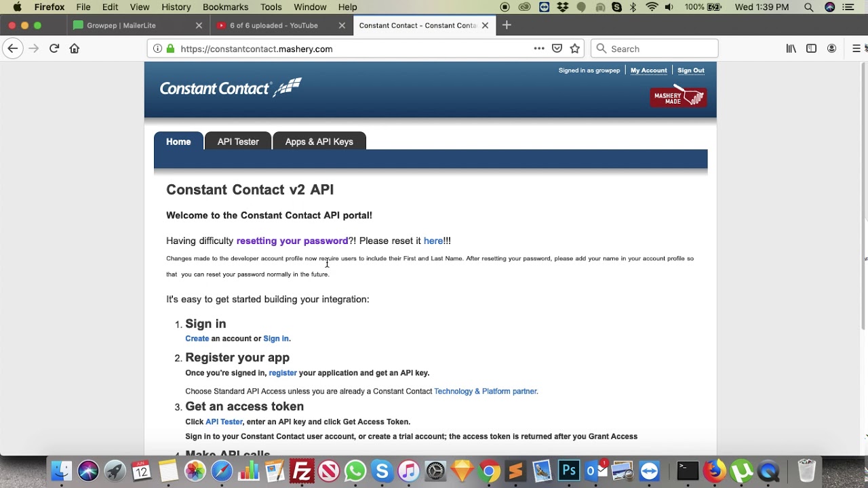Viewport: 868px width, 488px height.
Task: Click the API Tester link in step three
Action: click(224, 422)
